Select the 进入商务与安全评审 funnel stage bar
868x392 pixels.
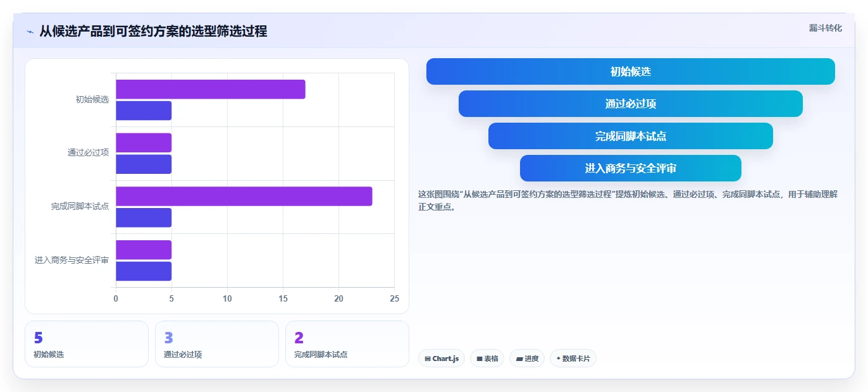click(x=630, y=168)
